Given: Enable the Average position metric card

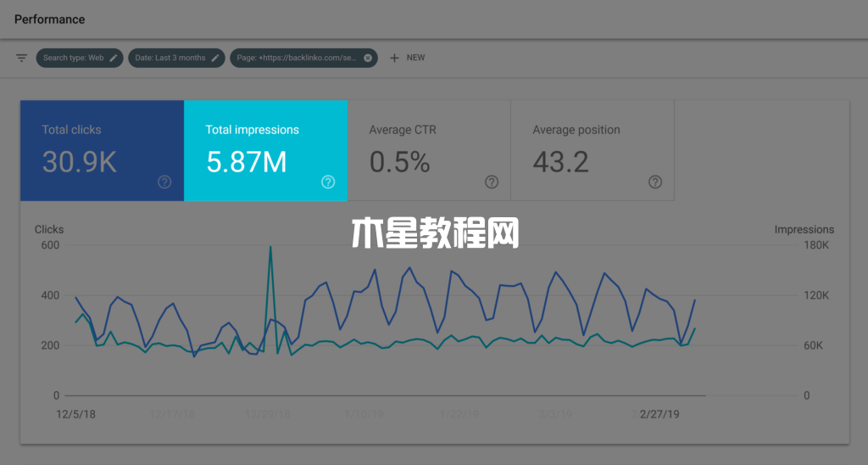Looking at the screenshot, I should pos(593,150).
